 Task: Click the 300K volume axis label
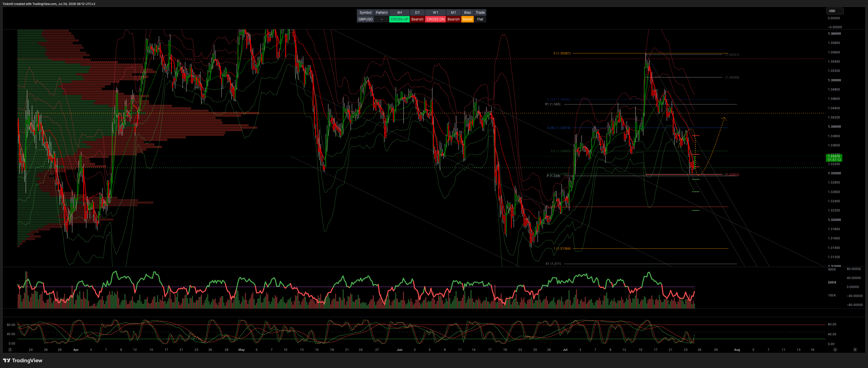(x=832, y=270)
